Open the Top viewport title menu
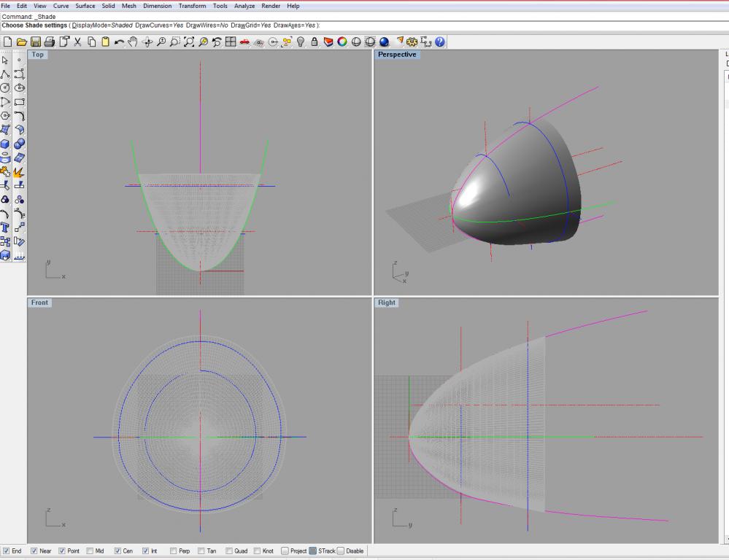729x560 pixels. [37, 55]
